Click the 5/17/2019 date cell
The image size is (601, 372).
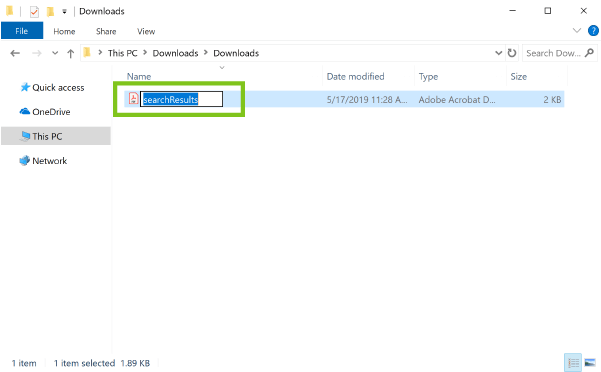pos(367,100)
